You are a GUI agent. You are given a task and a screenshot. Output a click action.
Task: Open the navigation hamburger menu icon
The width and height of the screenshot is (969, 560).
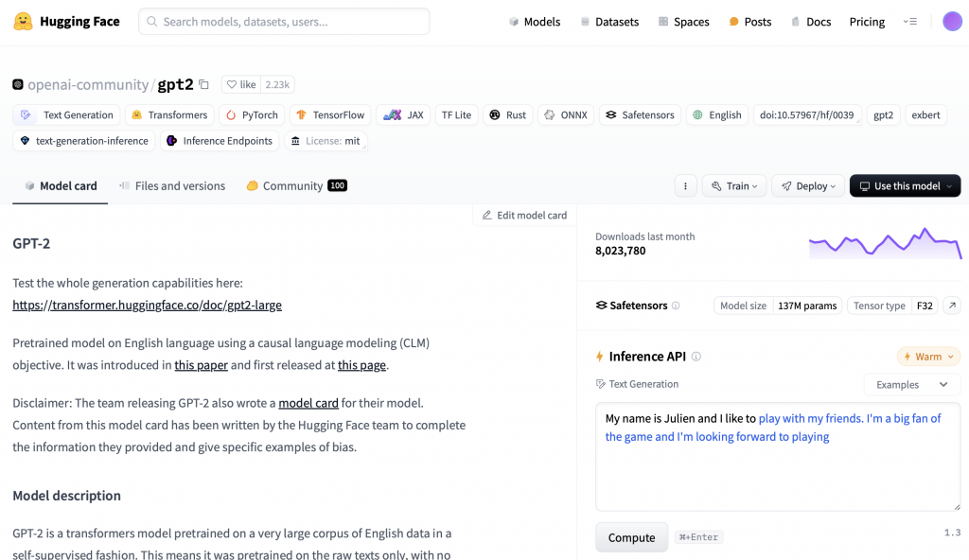tap(909, 22)
